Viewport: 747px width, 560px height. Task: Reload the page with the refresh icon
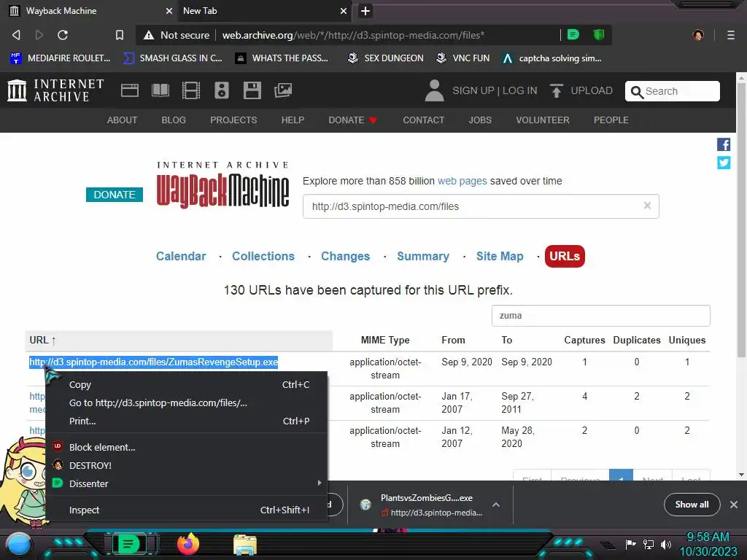tap(63, 35)
